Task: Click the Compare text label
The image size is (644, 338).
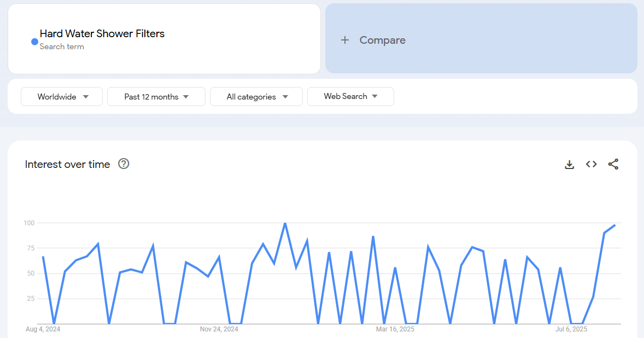Action: (382, 40)
